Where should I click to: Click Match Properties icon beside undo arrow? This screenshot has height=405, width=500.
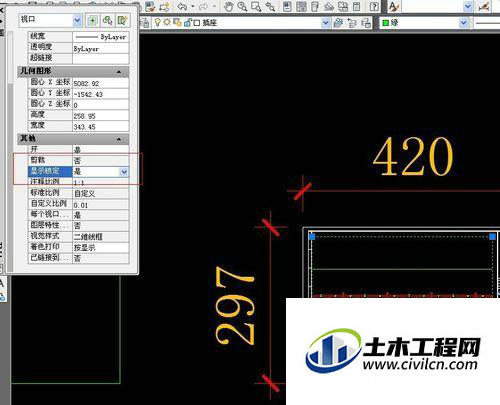(164, 7)
